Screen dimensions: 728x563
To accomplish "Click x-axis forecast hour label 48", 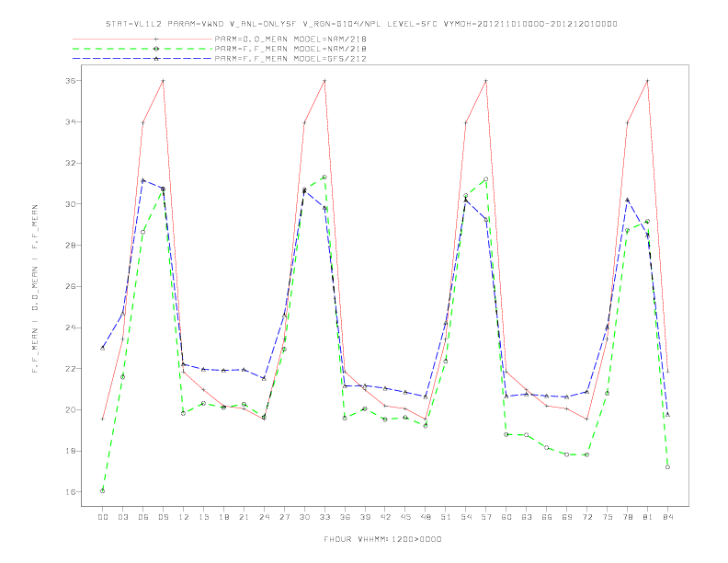I will 426,517.
